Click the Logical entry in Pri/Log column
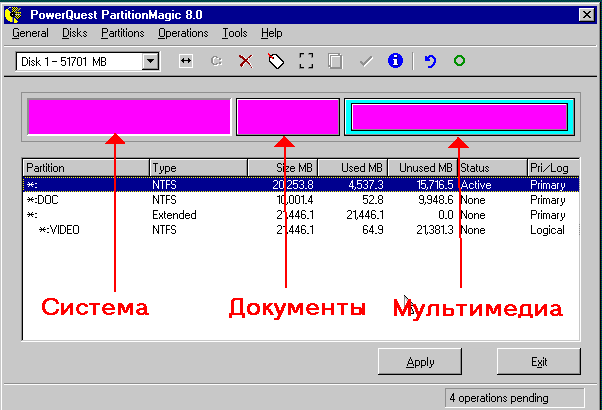602x410 pixels. coord(547,230)
